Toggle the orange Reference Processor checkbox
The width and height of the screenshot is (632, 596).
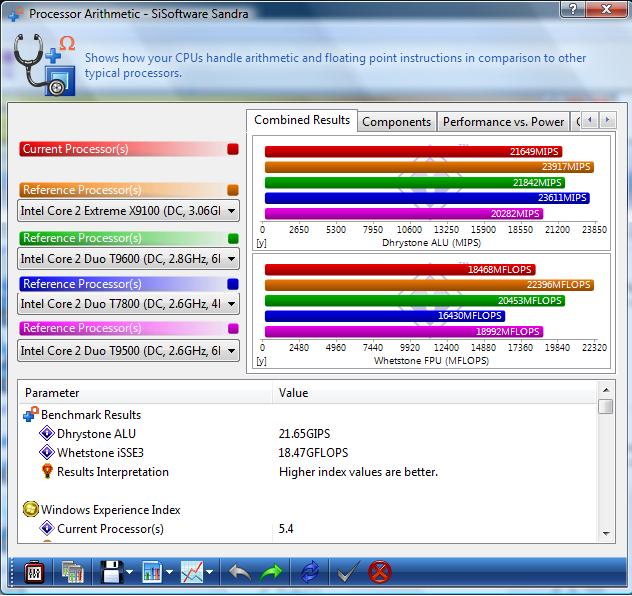pos(233,190)
